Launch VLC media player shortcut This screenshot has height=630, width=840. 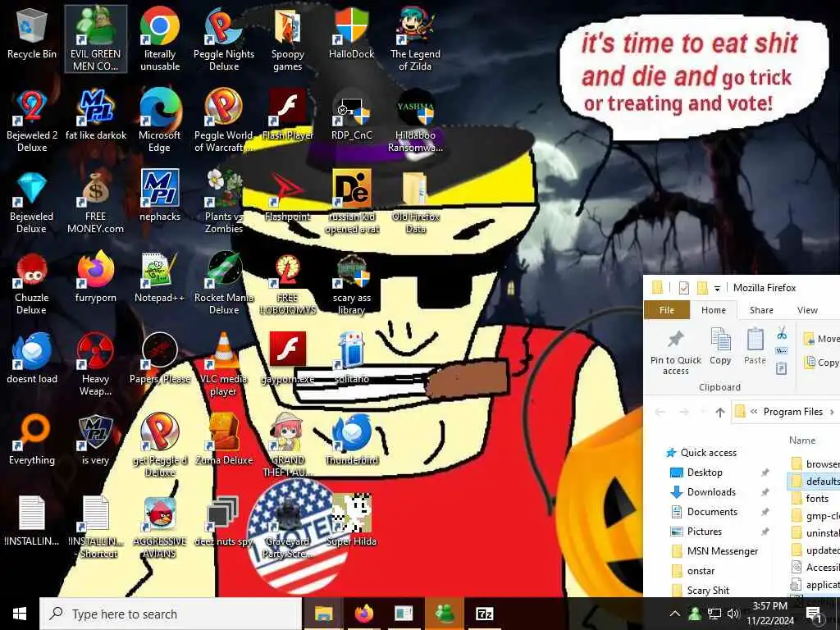(x=224, y=365)
